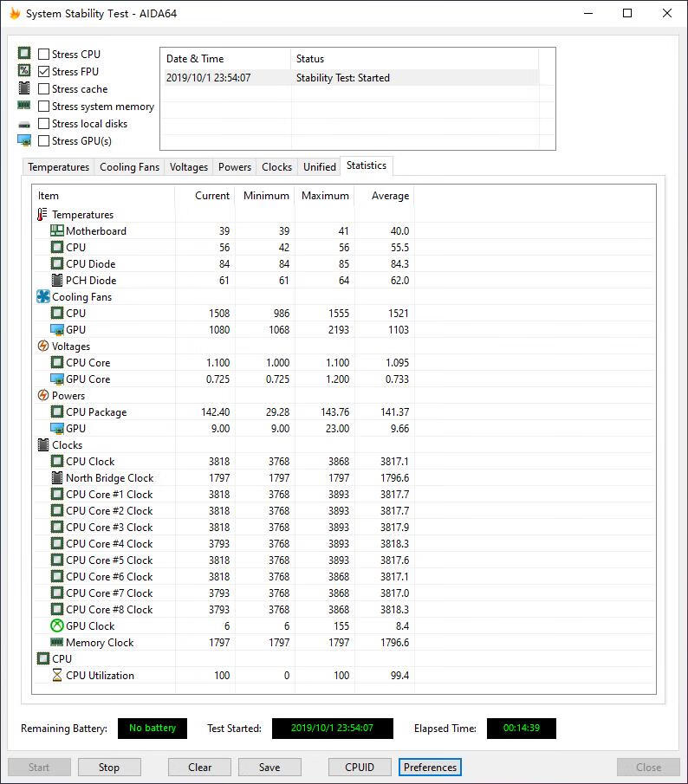Enable the Stress GPU(s) checkbox
The width and height of the screenshot is (688, 784).
[x=44, y=141]
